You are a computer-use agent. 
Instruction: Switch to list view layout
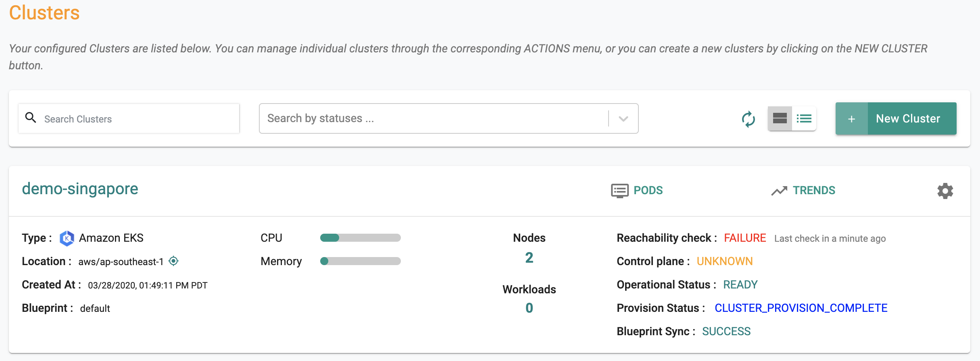(804, 118)
